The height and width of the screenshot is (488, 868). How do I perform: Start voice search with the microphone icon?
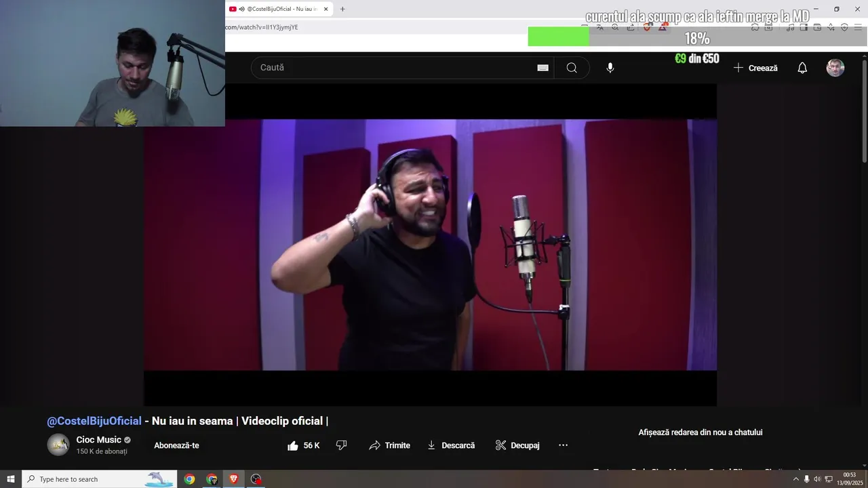[x=610, y=68]
